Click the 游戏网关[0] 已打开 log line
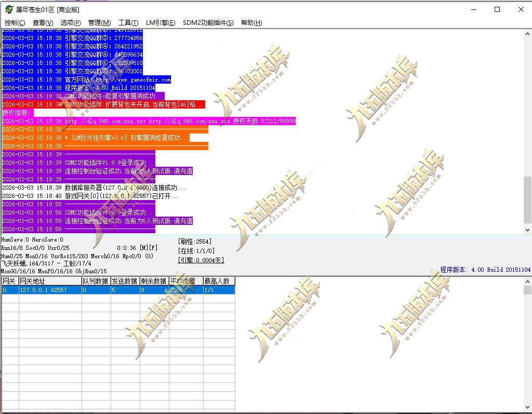Screen dimensions: 532x414 pyautogui.click(x=90, y=196)
